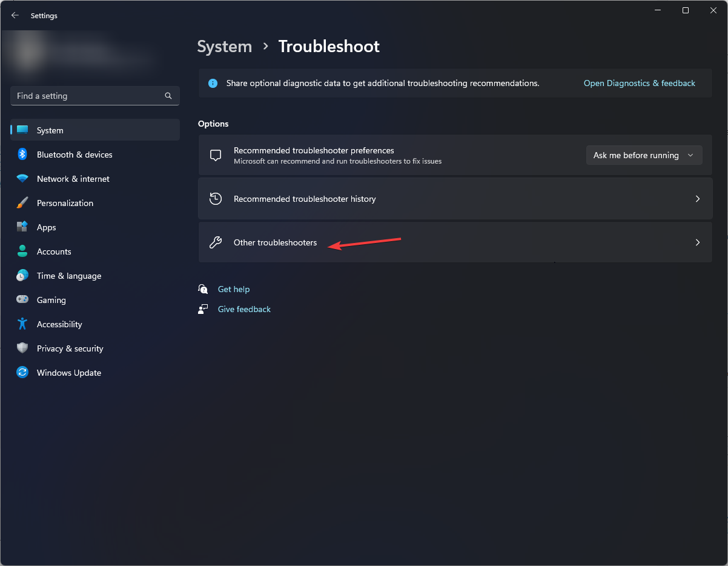Click the Bluetooth & devices icon
This screenshot has height=566, width=728.
(22, 155)
